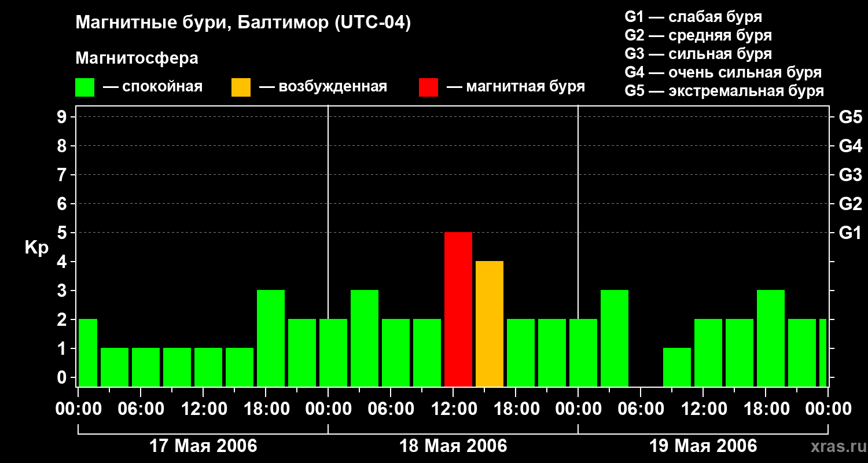Click the 'G2' right axis label
This screenshot has width=868, height=463.
tap(850, 204)
